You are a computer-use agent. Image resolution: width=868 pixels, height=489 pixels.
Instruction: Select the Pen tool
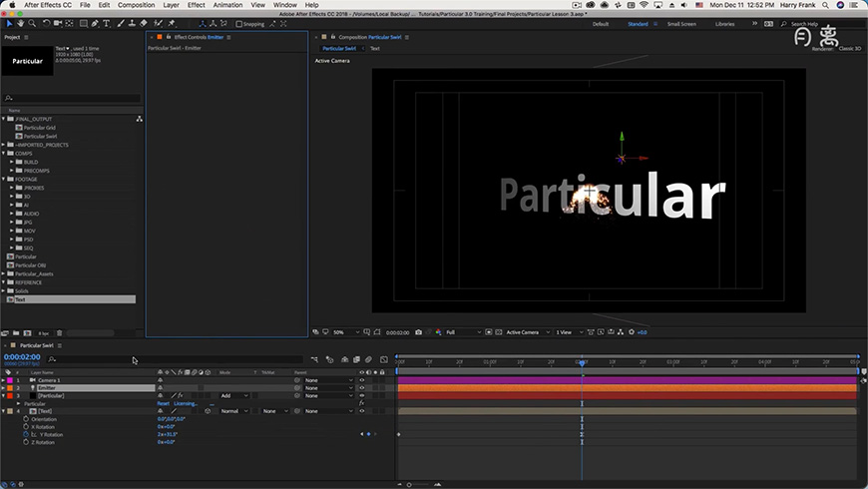(95, 24)
